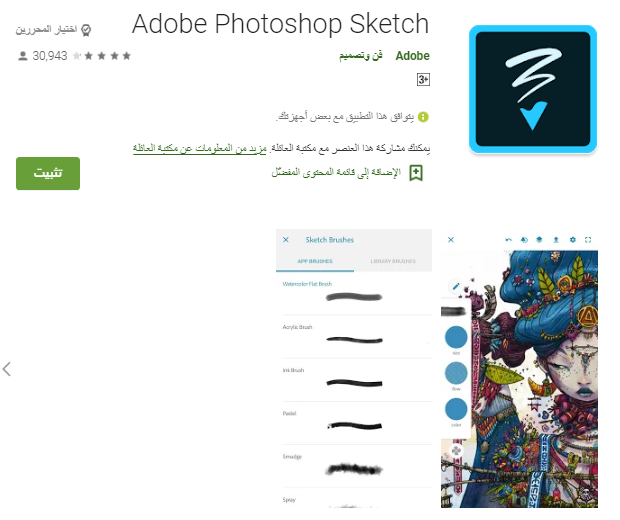Close the Sketch Brushes panel with X
This screenshot has height=520, width=620.
(x=286, y=240)
